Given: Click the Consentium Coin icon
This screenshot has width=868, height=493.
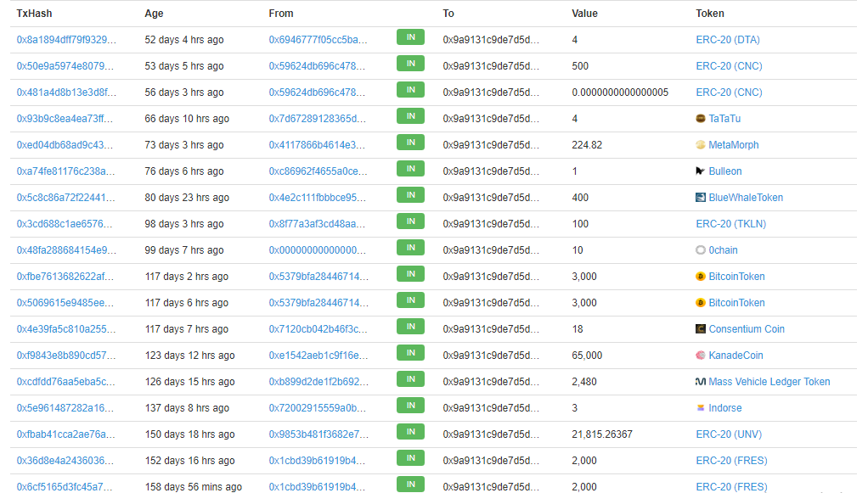Looking at the screenshot, I should tap(701, 329).
